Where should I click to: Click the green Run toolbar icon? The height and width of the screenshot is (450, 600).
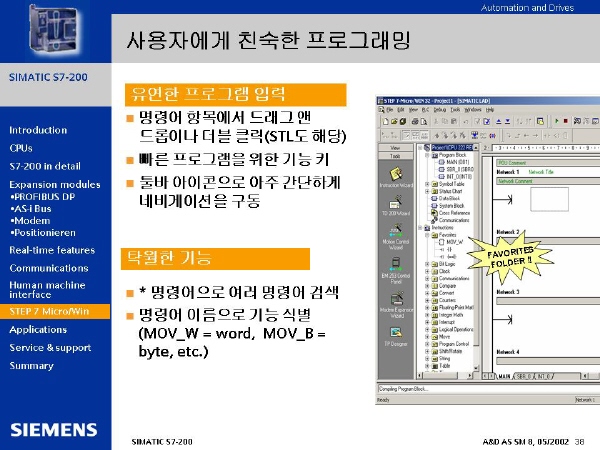pos(556,121)
